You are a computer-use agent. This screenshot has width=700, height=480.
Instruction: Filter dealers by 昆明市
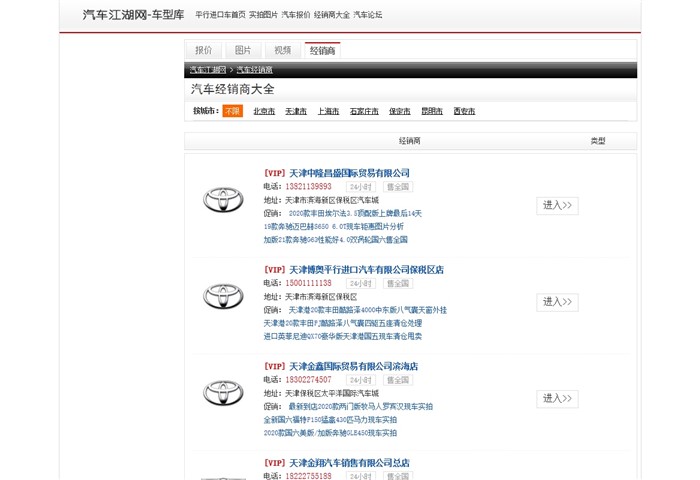(432, 111)
